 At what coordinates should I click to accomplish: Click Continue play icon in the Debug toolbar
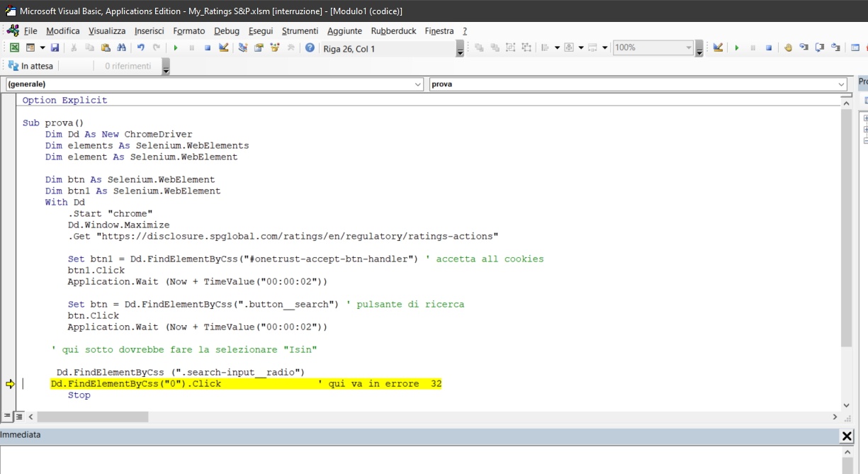pos(736,47)
